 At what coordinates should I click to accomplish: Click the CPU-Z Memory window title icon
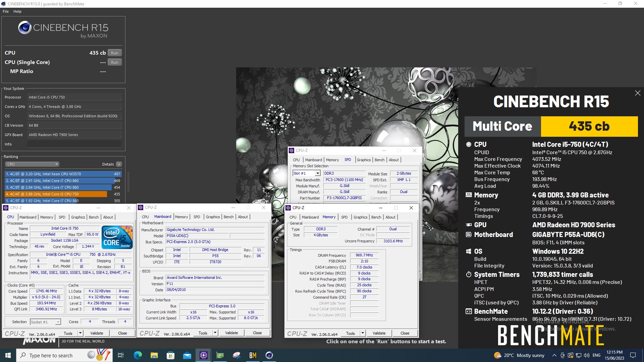pyautogui.click(x=288, y=208)
